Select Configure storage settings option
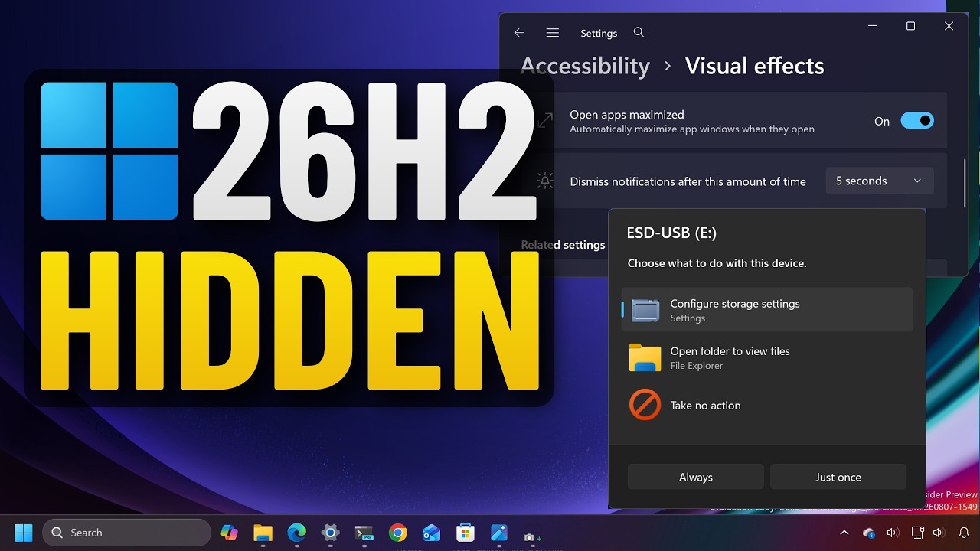The height and width of the screenshot is (551, 980). pos(766,310)
